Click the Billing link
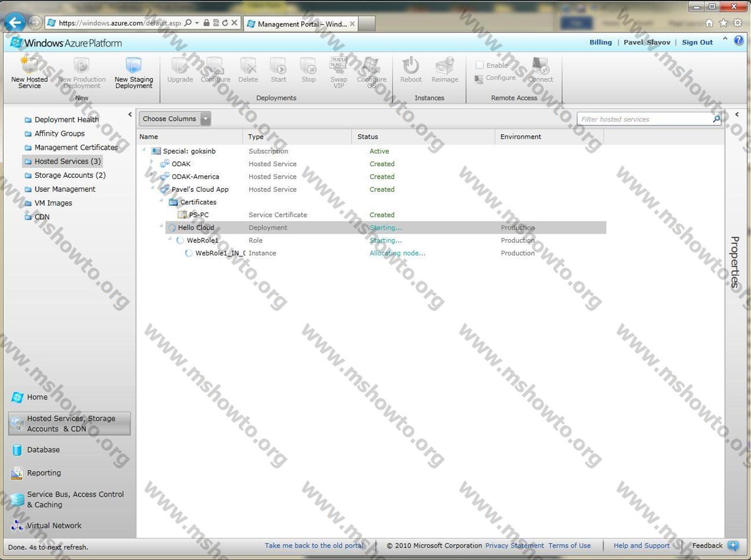Screen dimensions: 751x560 (x=601, y=42)
